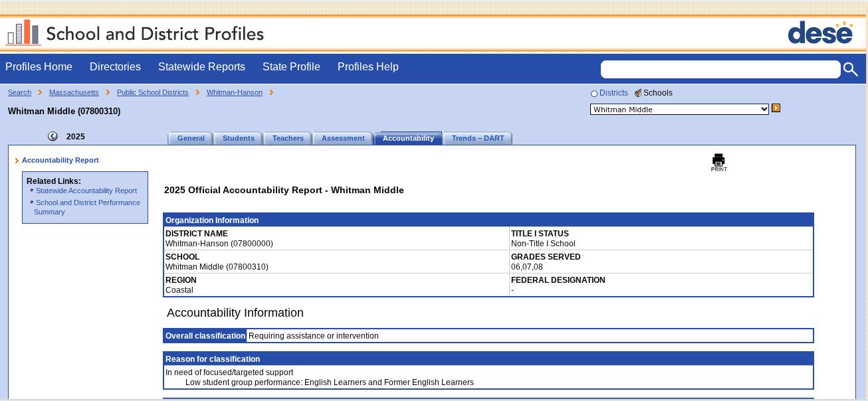Click in the search input field
This screenshot has width=868, height=401.
point(720,69)
